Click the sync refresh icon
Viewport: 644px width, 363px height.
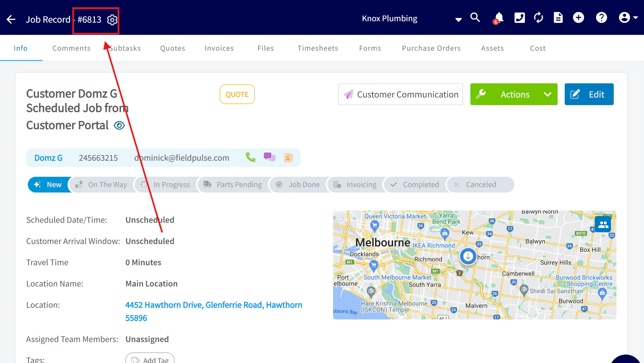(x=539, y=18)
